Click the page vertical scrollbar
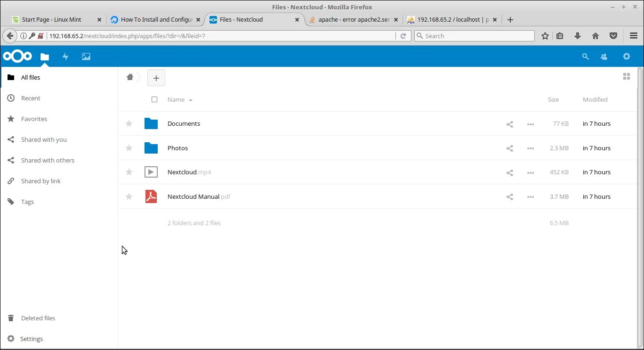Screen dimensions: 644x350 point(640,207)
